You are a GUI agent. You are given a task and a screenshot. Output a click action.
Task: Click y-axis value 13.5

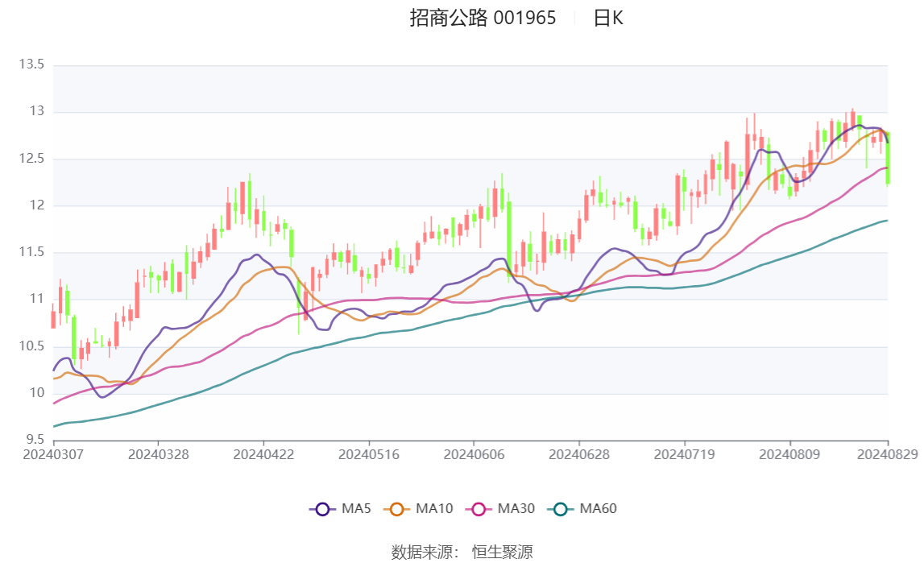tap(32, 64)
